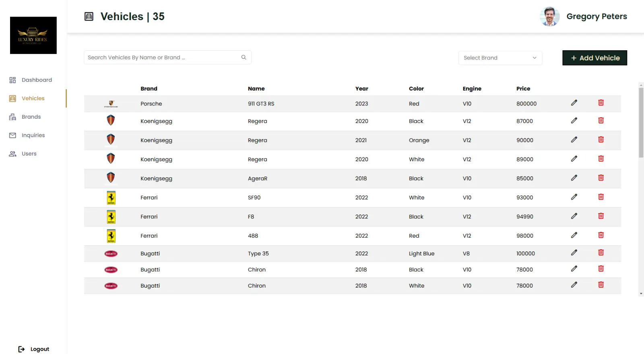This screenshot has width=644, height=362.
Task: Click the Brand column header
Action: click(149, 88)
